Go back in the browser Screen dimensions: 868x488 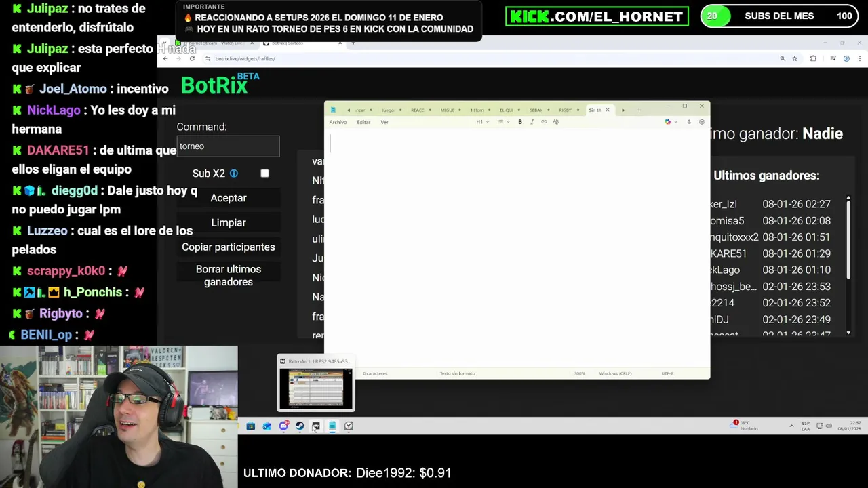165,59
